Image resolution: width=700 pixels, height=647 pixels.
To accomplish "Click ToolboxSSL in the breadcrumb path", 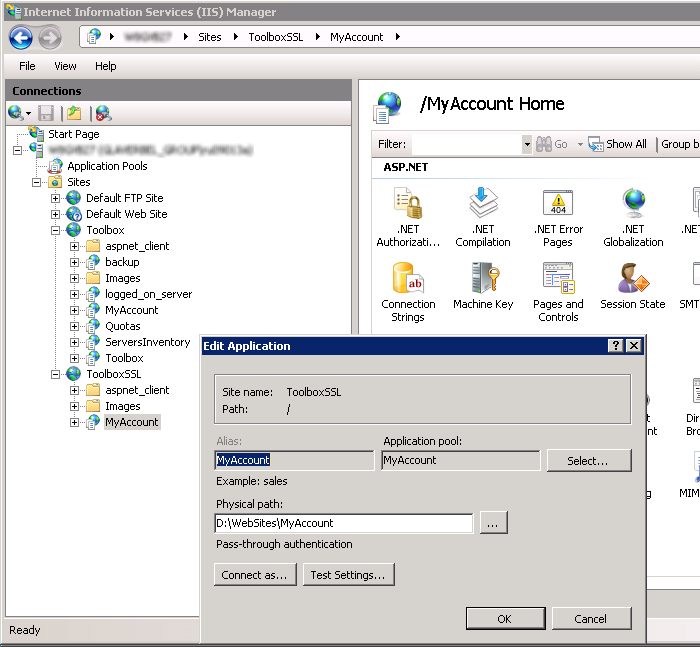I will point(275,37).
